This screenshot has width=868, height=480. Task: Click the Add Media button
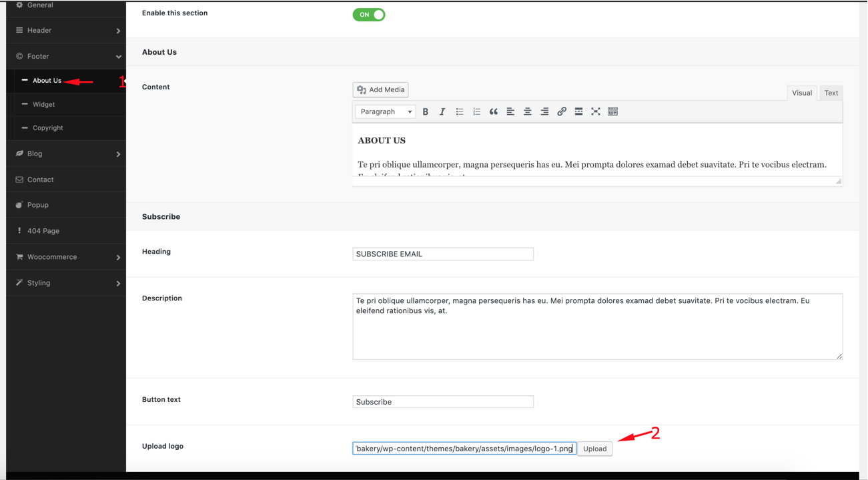380,90
